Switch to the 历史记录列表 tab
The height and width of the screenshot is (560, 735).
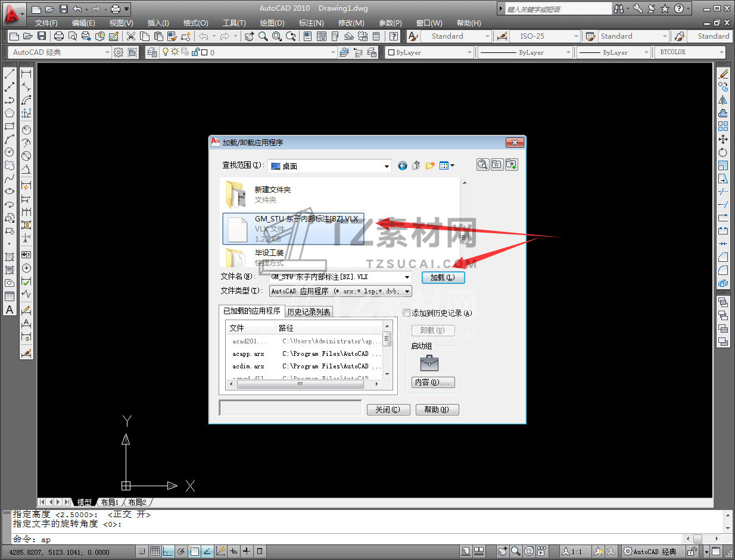(x=309, y=312)
